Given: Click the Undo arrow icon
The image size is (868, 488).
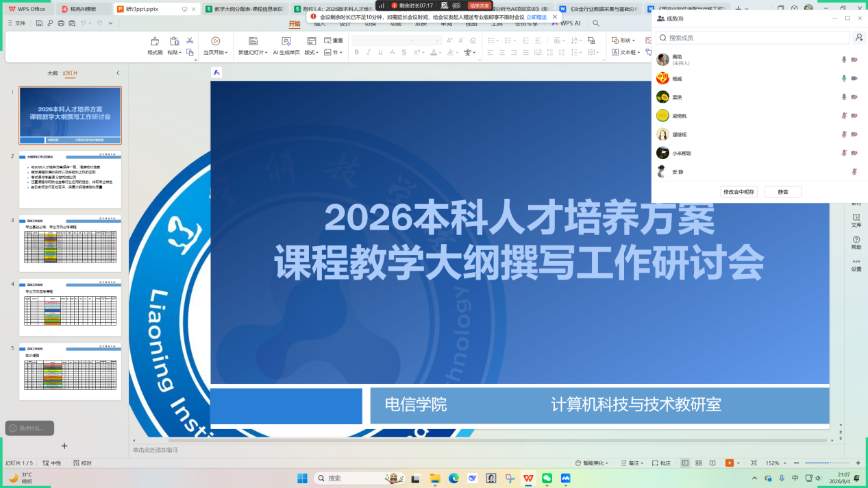Looking at the screenshot, I should click(x=83, y=23).
